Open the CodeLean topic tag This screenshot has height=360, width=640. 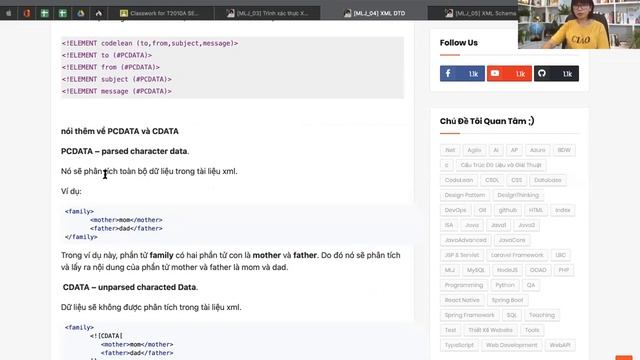459,180
